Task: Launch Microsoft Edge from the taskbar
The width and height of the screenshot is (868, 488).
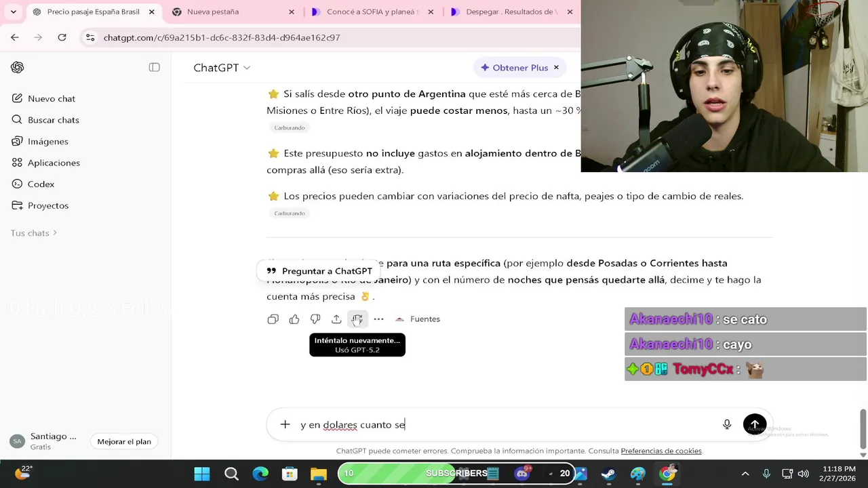Action: pos(260,474)
